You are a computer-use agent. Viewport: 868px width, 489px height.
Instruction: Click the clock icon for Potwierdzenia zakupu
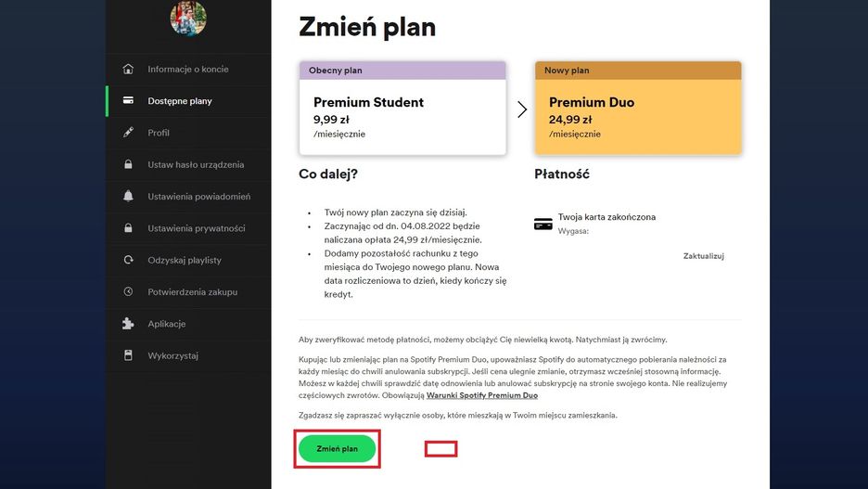128,292
